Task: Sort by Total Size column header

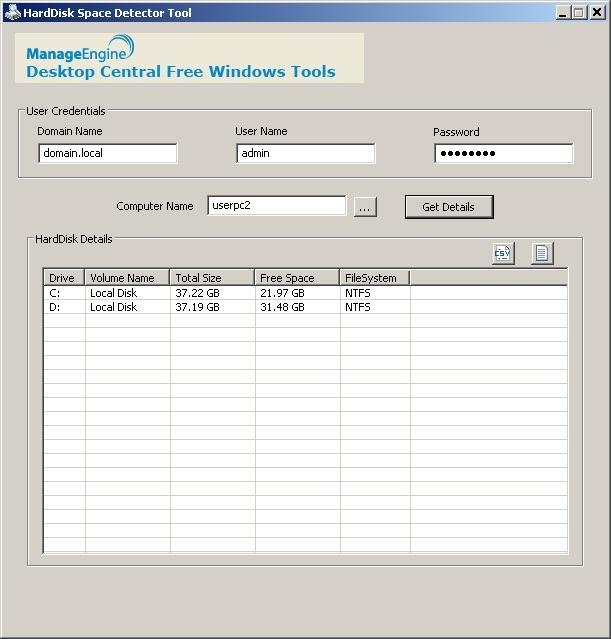Action: point(212,278)
